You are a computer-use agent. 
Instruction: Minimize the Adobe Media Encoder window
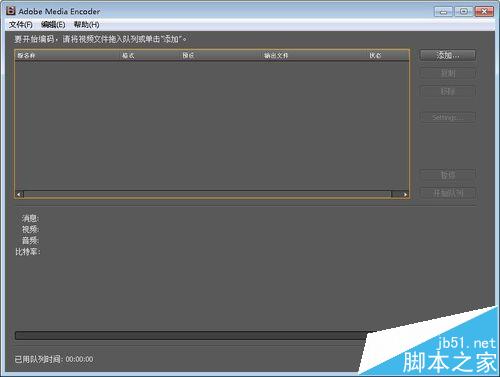(x=443, y=11)
